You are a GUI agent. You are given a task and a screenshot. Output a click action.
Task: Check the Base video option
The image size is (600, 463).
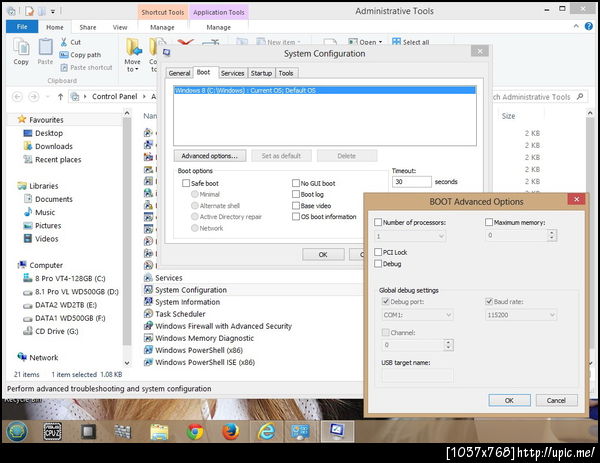click(296, 205)
